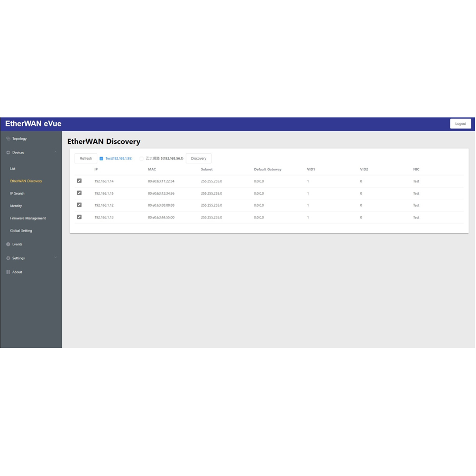Click the Topology sidebar icon
The image size is (476, 476).
point(8,139)
